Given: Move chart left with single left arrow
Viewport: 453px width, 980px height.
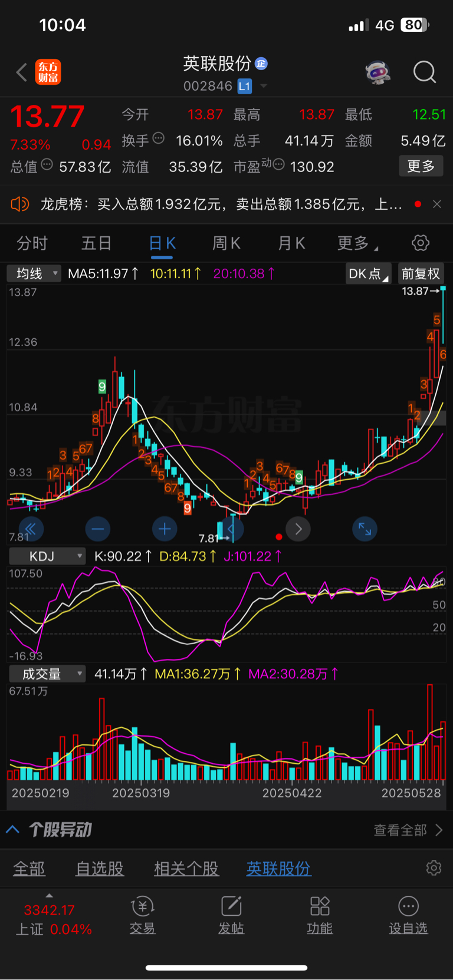Looking at the screenshot, I should click(x=232, y=529).
